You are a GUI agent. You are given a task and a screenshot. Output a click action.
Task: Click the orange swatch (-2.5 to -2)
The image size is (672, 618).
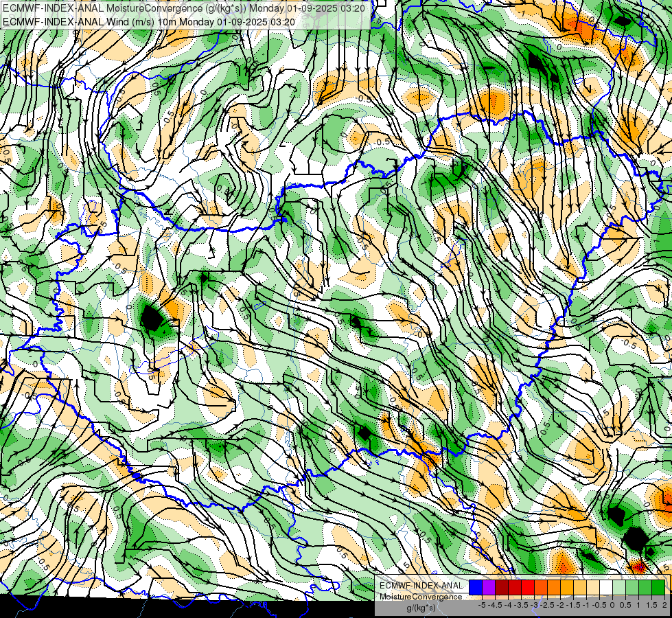tap(554, 587)
